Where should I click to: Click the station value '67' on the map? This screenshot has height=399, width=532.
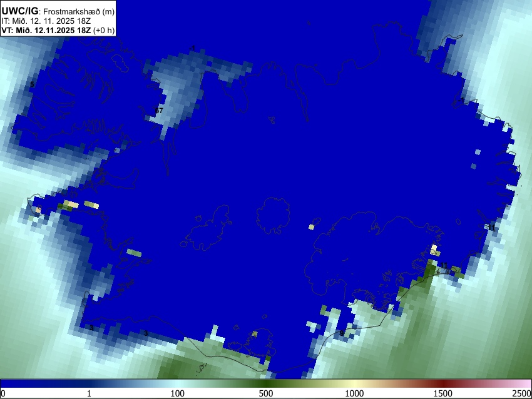(159, 111)
